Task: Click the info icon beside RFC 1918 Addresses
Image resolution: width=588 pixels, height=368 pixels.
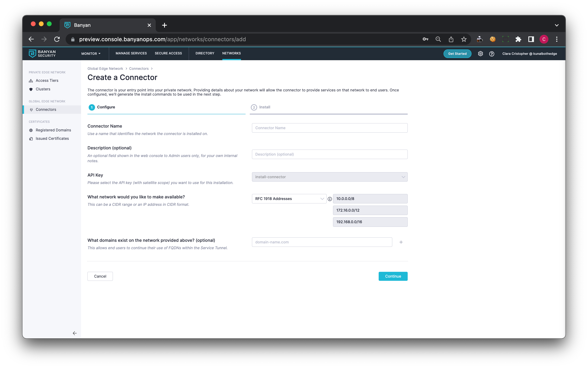Action: [330, 199]
